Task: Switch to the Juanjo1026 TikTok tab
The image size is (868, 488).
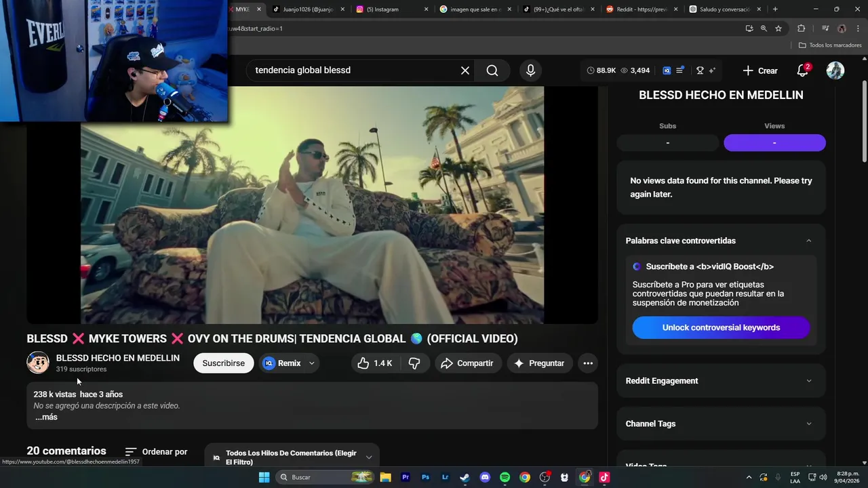Action: tap(309, 9)
